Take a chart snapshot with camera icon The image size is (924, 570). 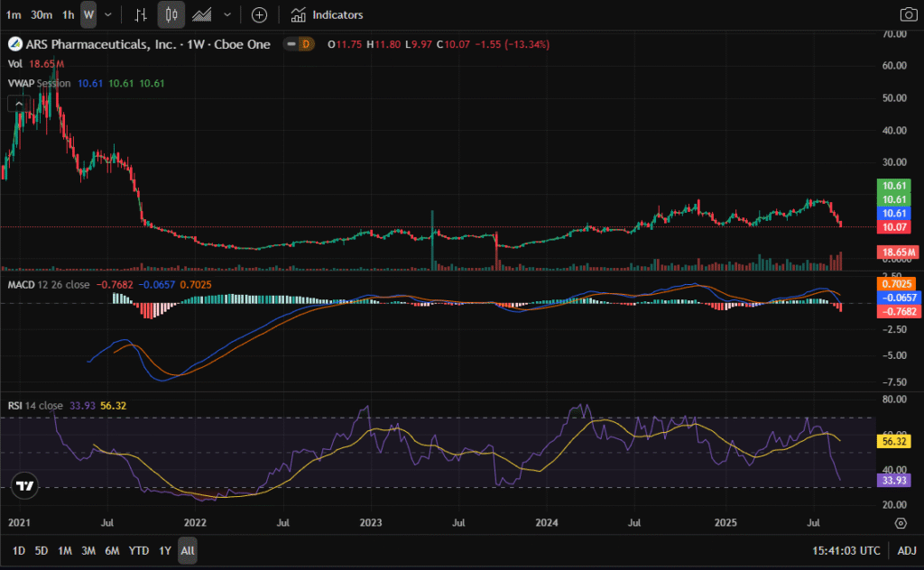click(907, 14)
